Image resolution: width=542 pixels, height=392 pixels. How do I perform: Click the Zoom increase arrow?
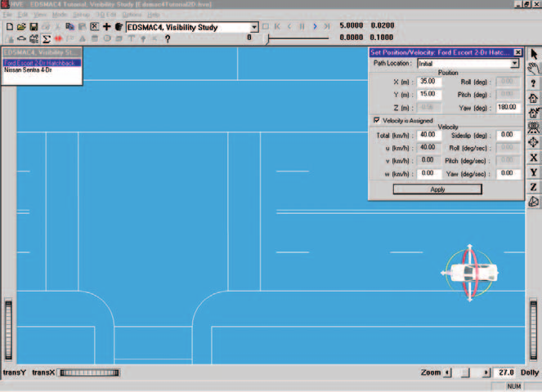point(486,372)
